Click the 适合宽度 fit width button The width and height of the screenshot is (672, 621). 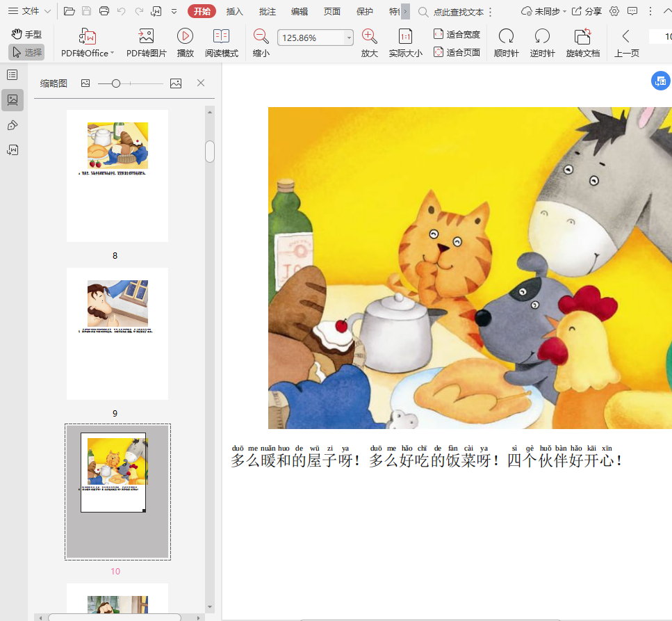[x=457, y=34]
